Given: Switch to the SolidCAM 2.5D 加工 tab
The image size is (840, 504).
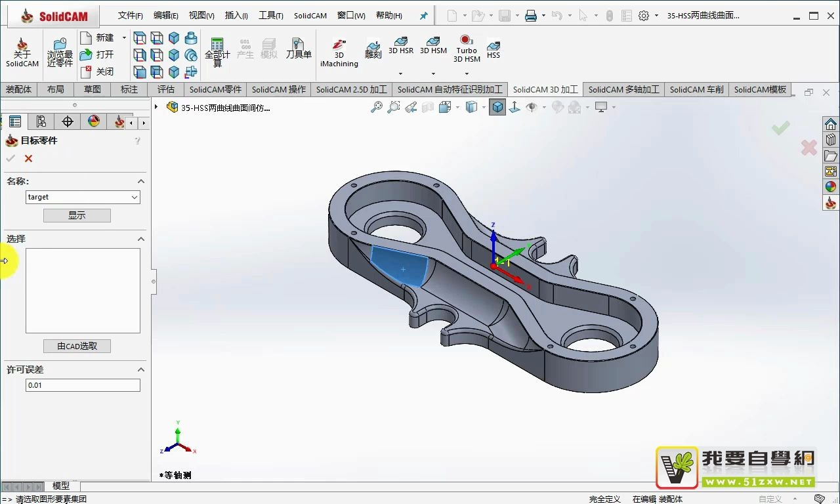Looking at the screenshot, I should (352, 89).
